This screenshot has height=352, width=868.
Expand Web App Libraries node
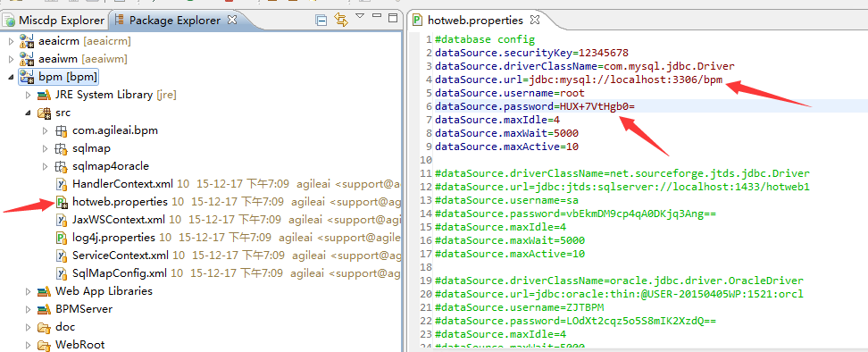29,291
